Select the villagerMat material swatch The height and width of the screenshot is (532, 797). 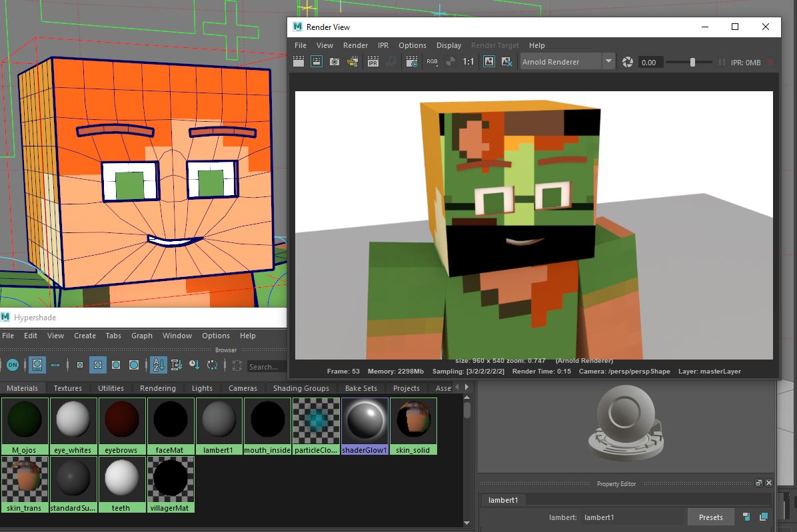click(170, 484)
